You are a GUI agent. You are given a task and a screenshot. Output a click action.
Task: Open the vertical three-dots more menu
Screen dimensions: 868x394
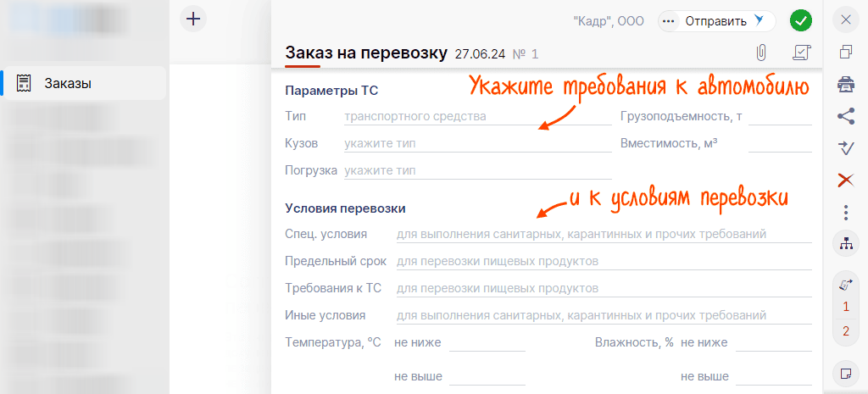coord(846,212)
